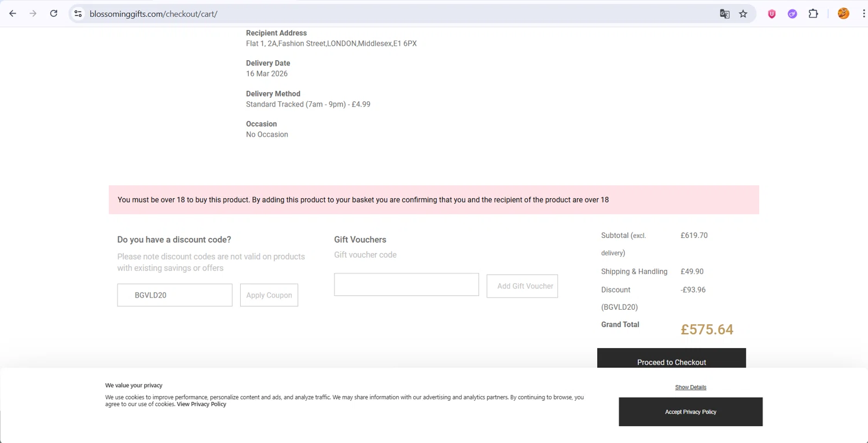Select the subtotal value £619.70

coord(694,236)
